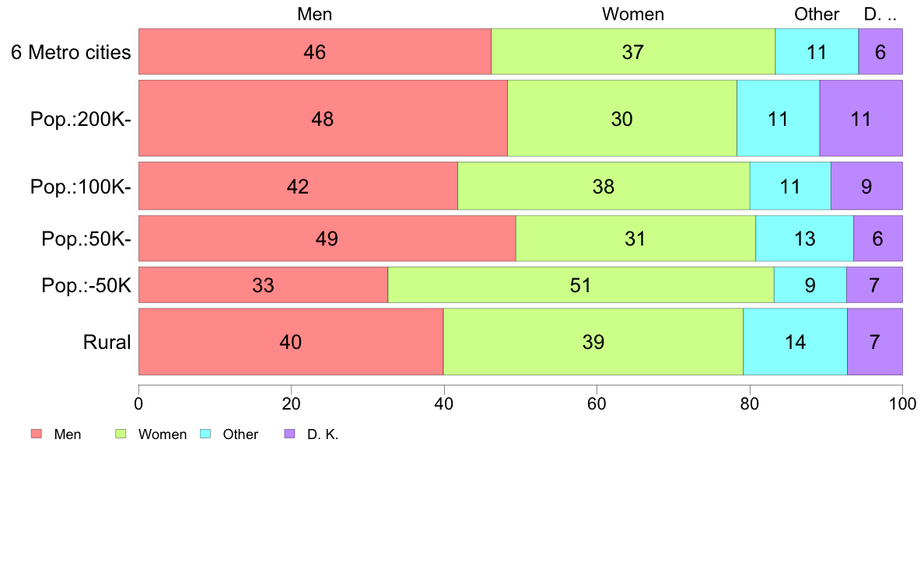Click the purple D. K. legend swatch

(x=289, y=434)
